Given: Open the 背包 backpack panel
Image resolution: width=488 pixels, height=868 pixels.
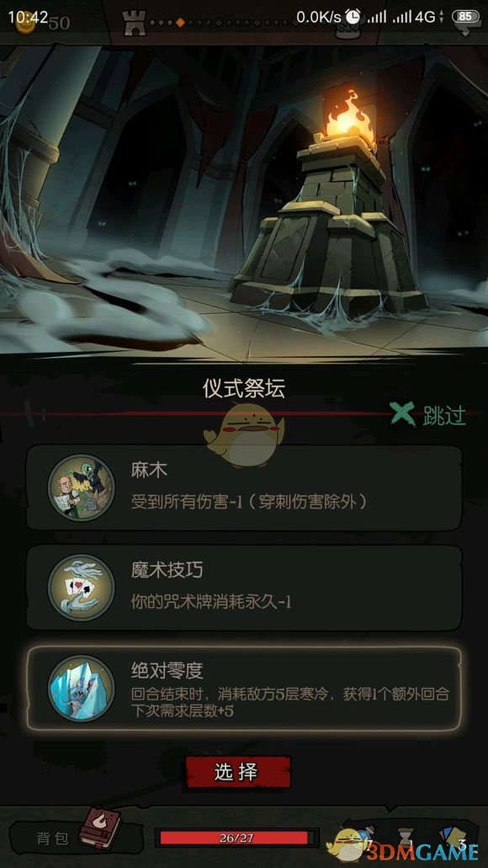Looking at the screenshot, I should (x=53, y=838).
